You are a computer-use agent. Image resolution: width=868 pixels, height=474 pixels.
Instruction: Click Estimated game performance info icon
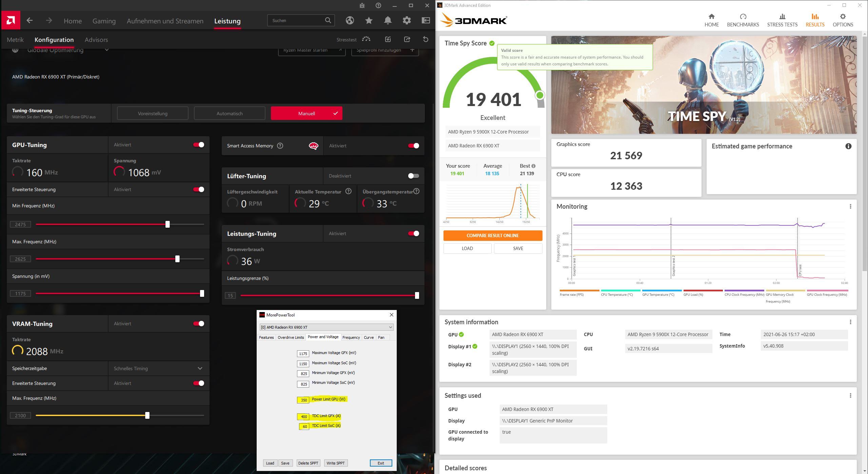[848, 146]
